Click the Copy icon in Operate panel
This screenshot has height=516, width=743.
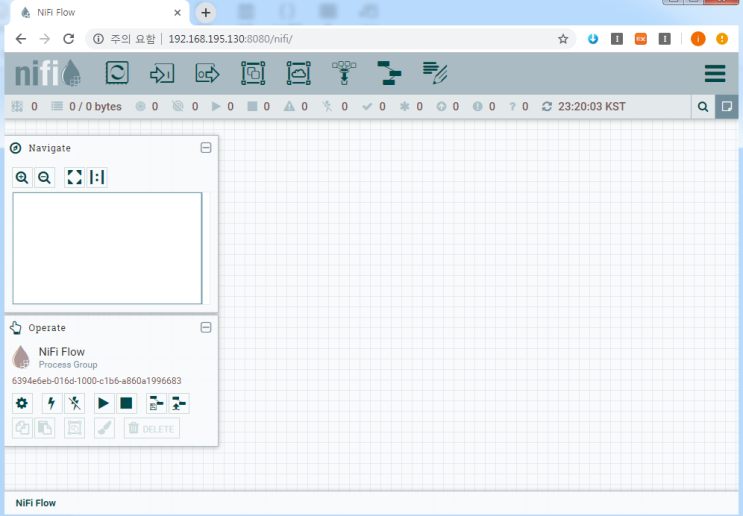(22, 428)
